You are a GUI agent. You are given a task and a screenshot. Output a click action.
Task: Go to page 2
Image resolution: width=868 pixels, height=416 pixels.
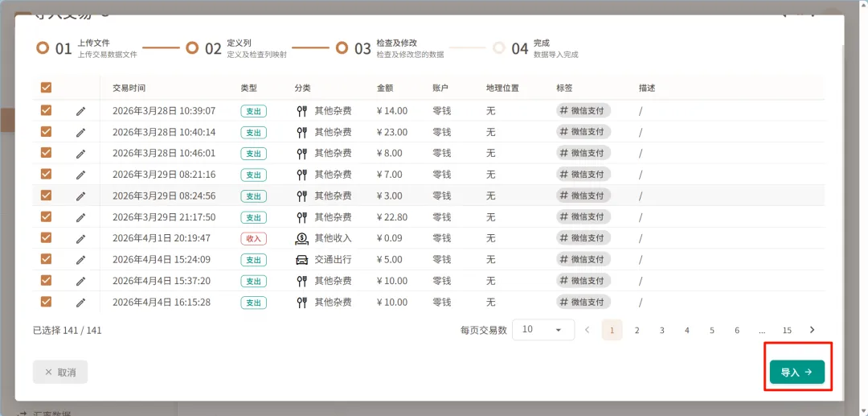(637, 330)
